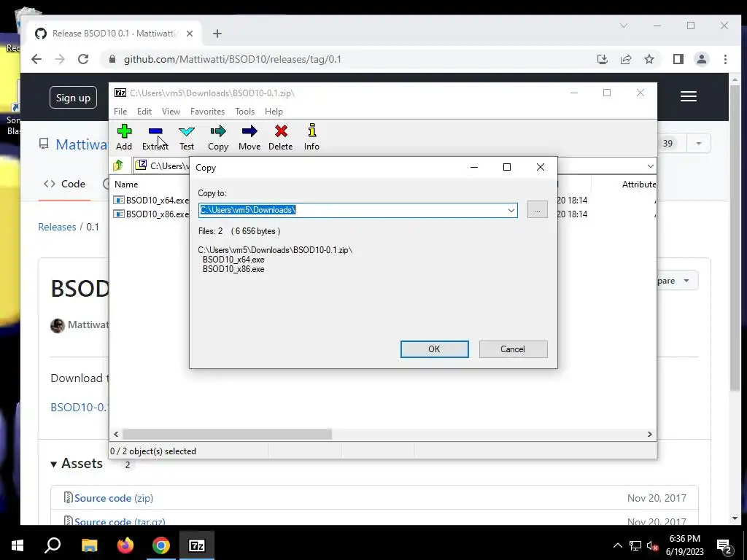Image resolution: width=747 pixels, height=560 pixels.
Task: Select BSOD10_x86.exe in the 7-Zip file list
Action: pos(151,214)
